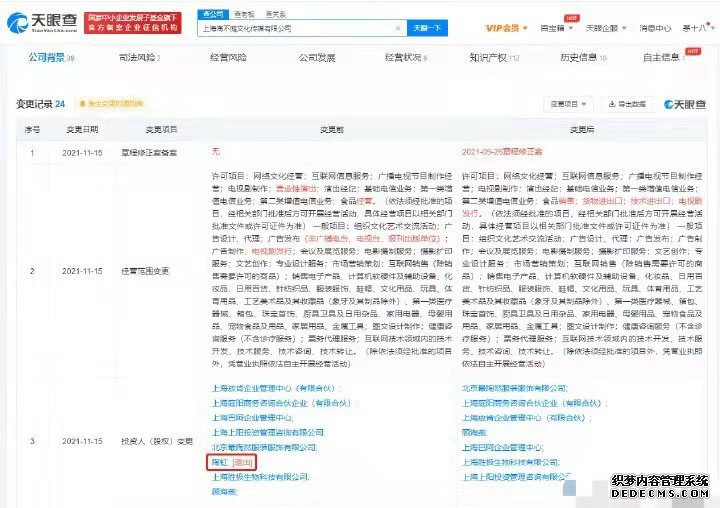Click the date 2021-11-15 in row 1
Viewport: 720px width, 508px height.
coord(82,152)
